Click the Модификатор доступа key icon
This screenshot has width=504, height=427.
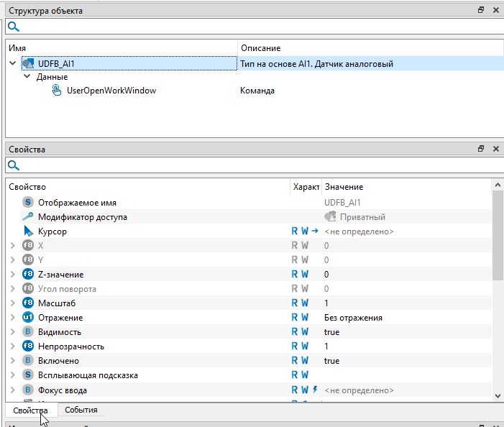(x=28, y=217)
